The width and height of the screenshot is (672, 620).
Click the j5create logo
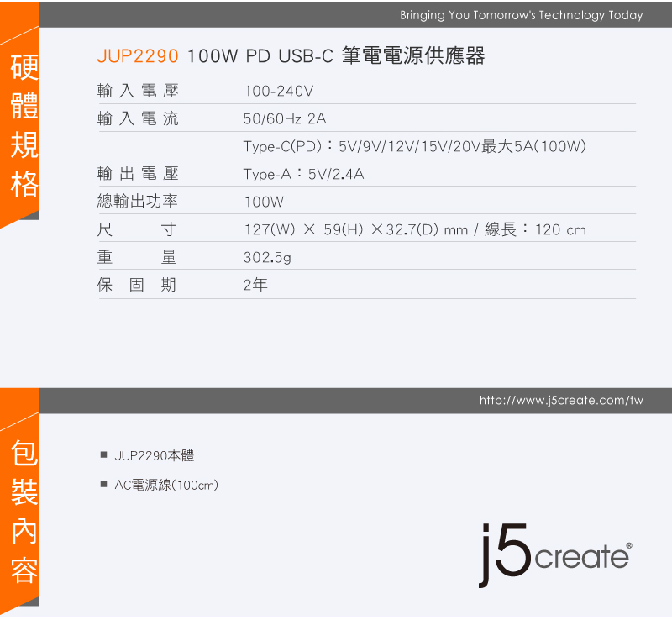(555, 554)
